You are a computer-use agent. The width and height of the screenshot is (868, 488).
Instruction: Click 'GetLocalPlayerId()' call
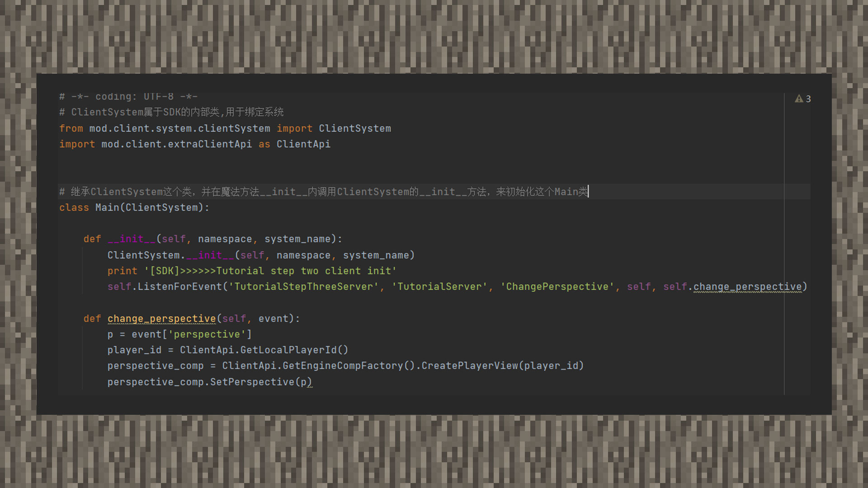point(294,350)
